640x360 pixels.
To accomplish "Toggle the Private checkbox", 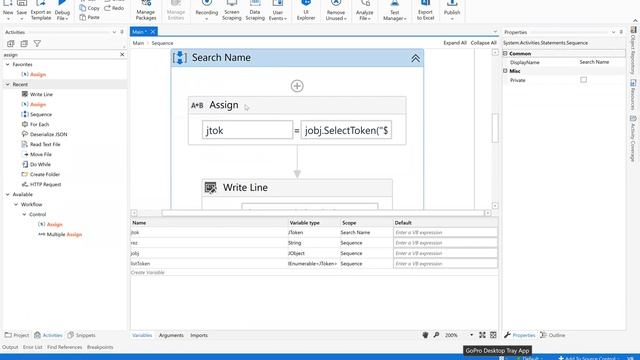I will [583, 80].
